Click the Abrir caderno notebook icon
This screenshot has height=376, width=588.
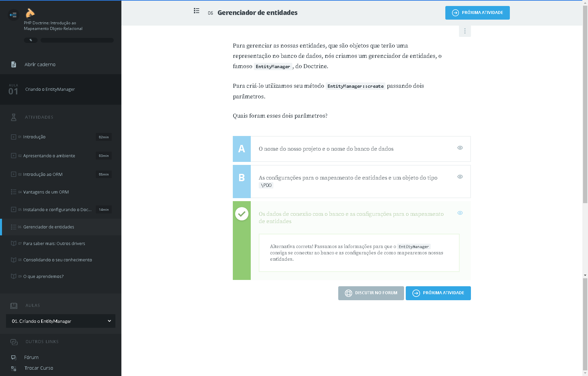[14, 64]
